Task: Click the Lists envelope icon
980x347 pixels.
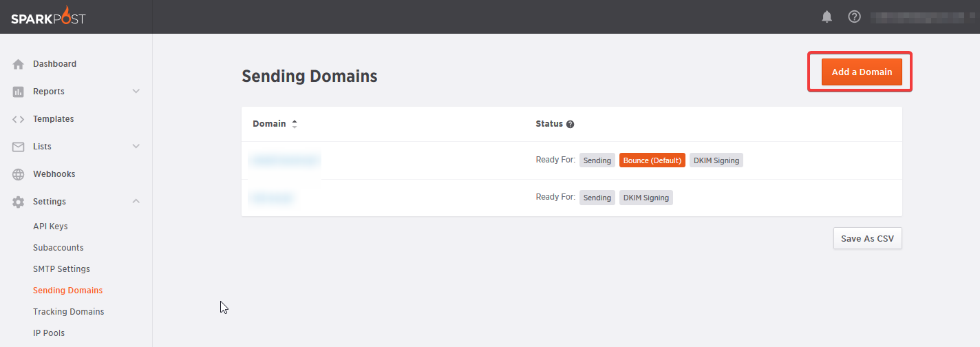Action: 19,147
